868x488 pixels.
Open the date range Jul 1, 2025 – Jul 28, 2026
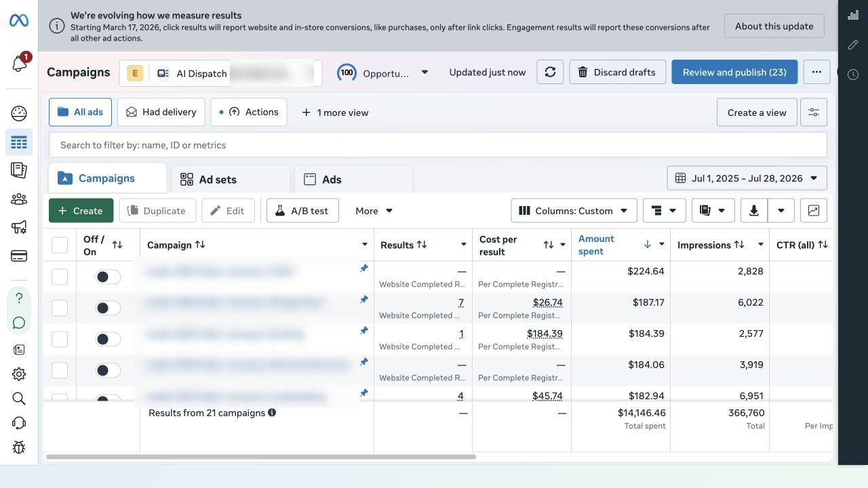tap(747, 178)
